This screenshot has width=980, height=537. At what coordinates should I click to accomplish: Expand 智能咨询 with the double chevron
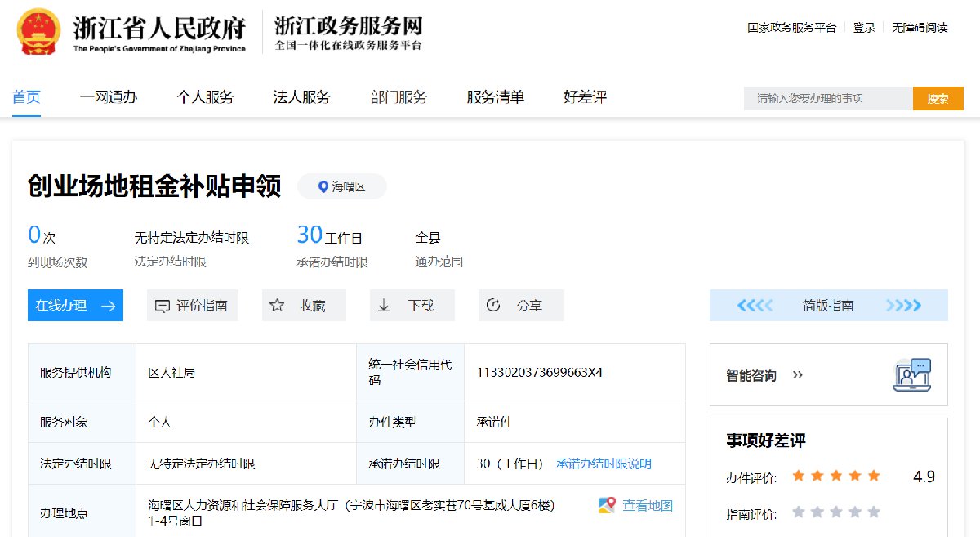point(798,375)
